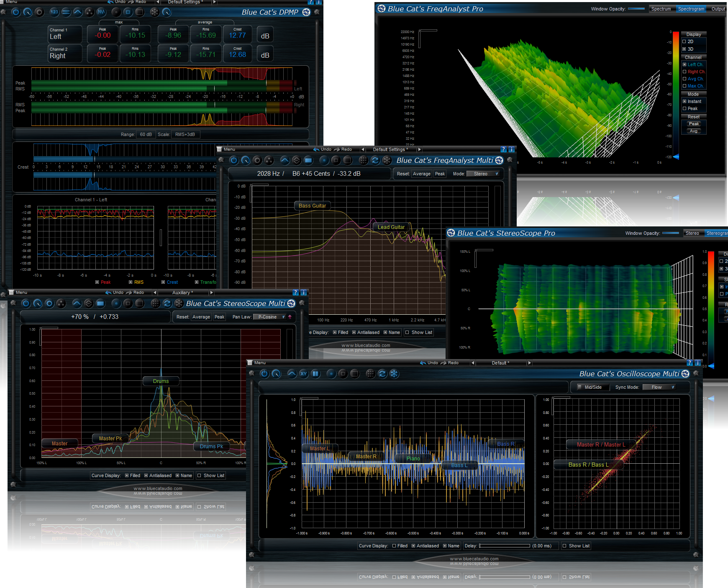Image resolution: width=728 pixels, height=588 pixels.
Task: Click the DPMP three-dots icon
Action: coord(90,12)
